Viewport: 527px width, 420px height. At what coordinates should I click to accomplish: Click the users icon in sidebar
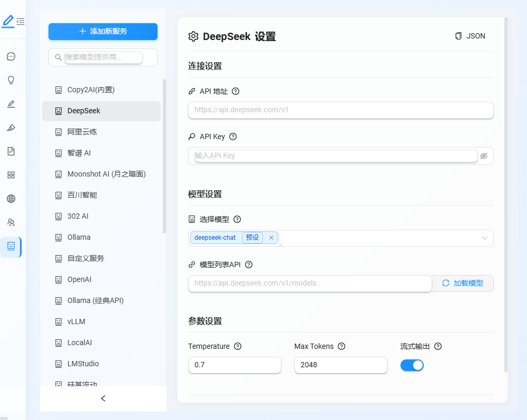11,222
